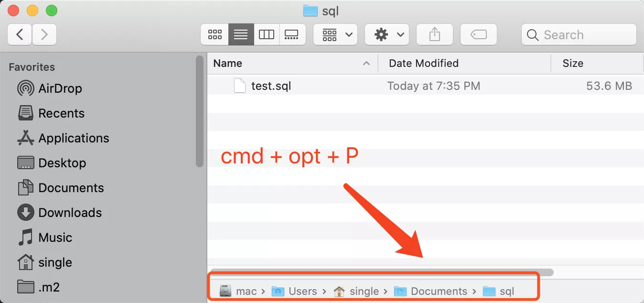644x303 pixels.
Task: Go back with the left chevron button
Action: tap(20, 34)
